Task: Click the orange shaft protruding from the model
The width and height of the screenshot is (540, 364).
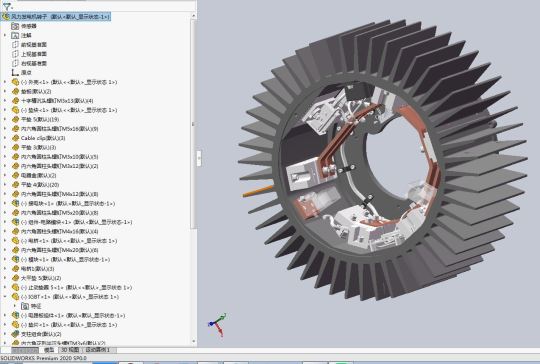Action: click(258, 191)
